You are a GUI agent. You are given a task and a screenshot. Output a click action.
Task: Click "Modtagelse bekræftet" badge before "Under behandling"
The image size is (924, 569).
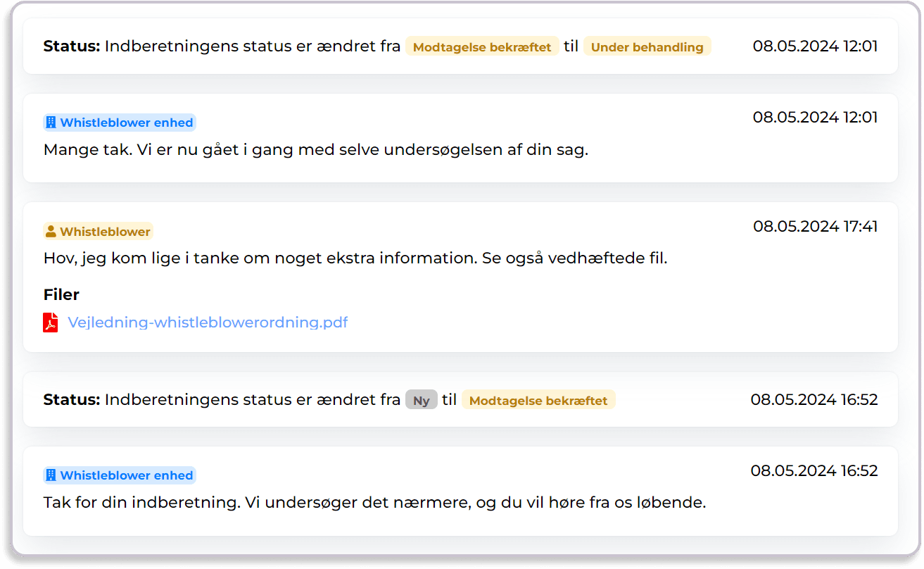482,47
